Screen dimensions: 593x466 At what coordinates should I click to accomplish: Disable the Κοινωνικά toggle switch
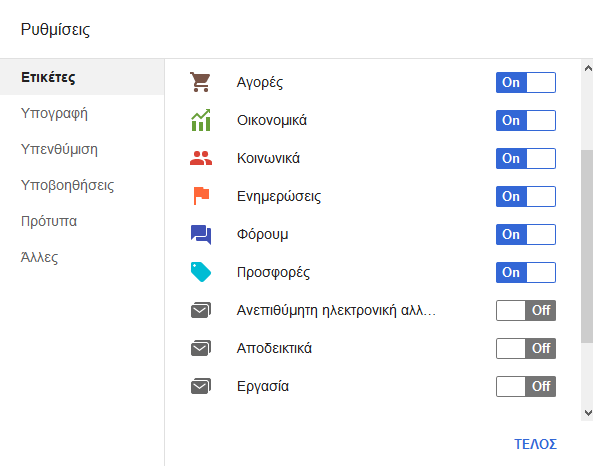click(x=526, y=158)
